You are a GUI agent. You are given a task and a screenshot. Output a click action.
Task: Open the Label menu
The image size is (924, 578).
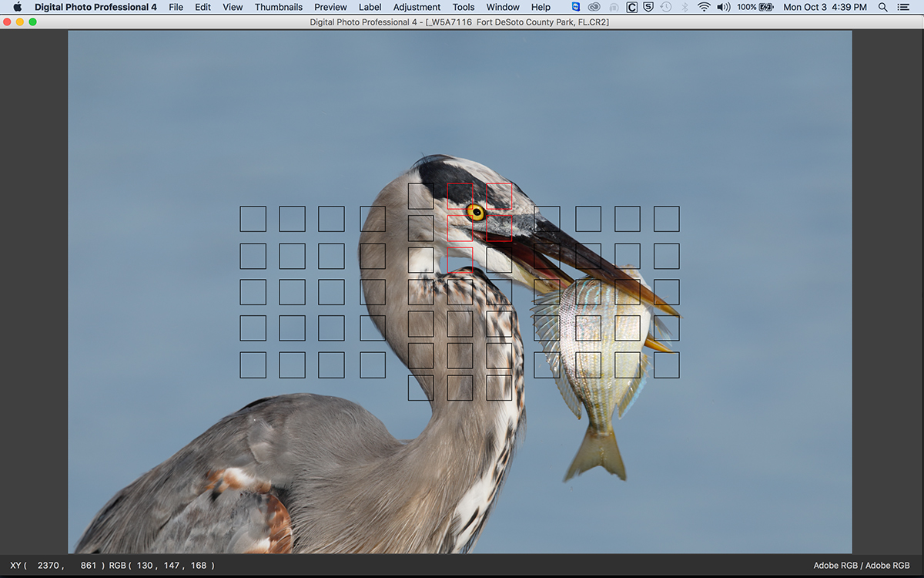tap(370, 7)
